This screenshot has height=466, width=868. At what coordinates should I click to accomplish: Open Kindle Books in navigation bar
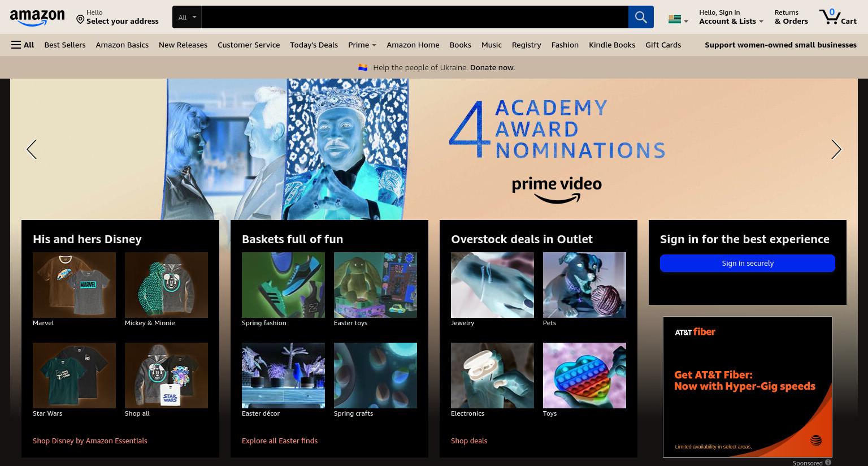(x=612, y=45)
